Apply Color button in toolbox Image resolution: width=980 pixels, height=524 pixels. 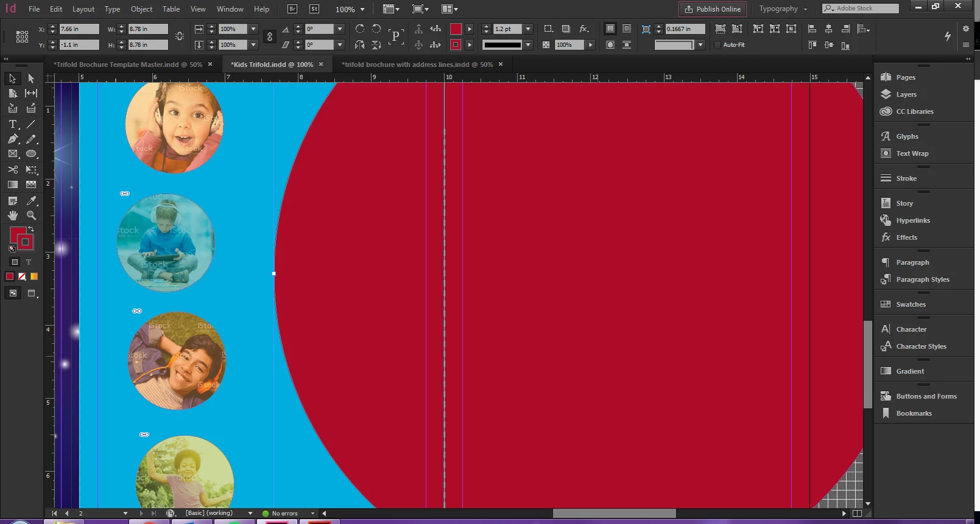pyautogui.click(x=10, y=276)
